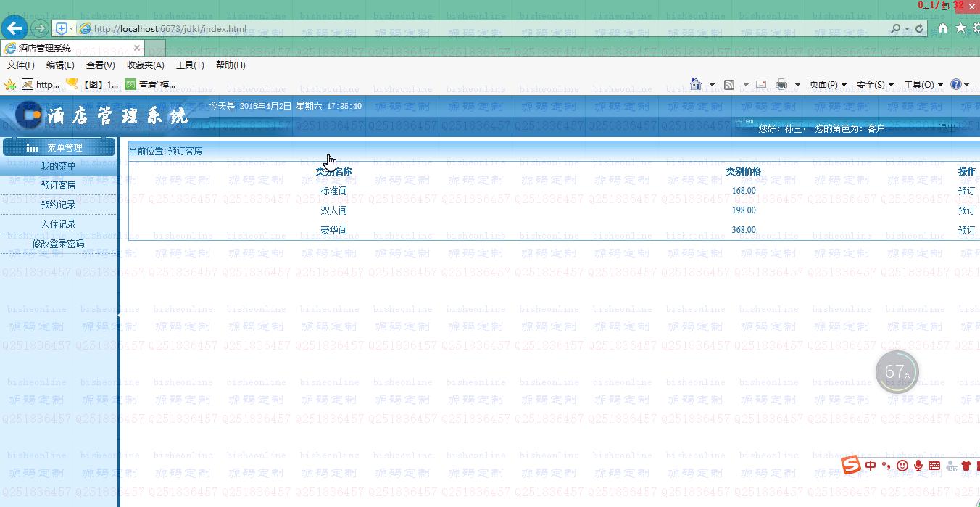The image size is (980, 507).
Task: Expand the help icon dropdown arrow
Action: click(x=966, y=85)
